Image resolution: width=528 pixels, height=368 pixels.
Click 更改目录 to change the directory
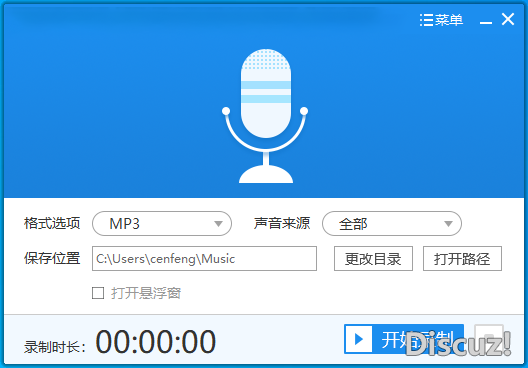(x=373, y=259)
